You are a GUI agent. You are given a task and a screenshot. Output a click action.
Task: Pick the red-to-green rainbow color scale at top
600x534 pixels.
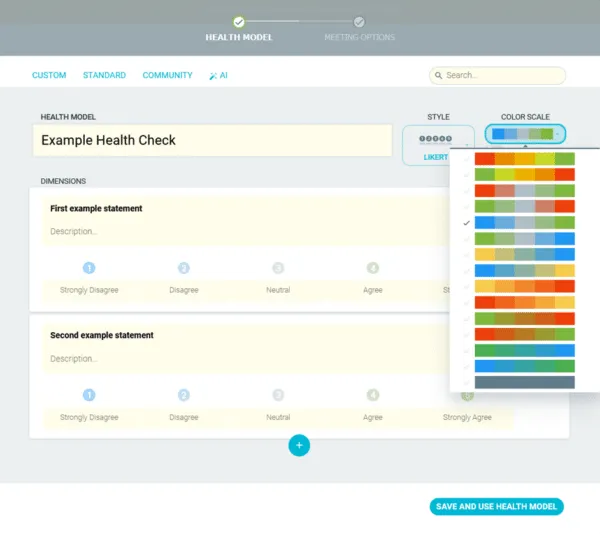pos(525,159)
